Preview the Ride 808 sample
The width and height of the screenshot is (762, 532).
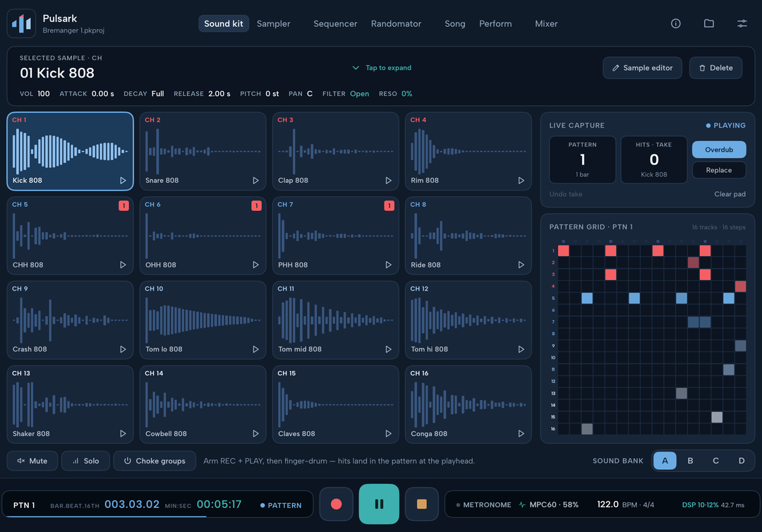(521, 265)
